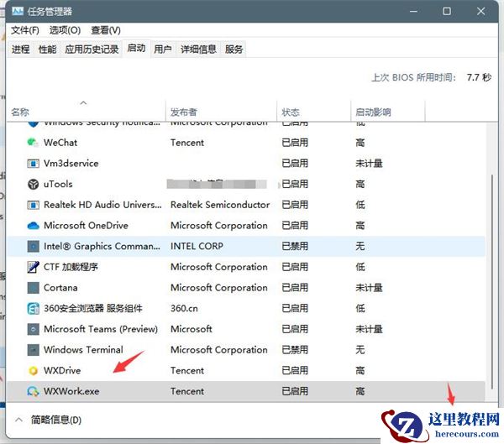Sort by the 名称 column header

tap(87, 112)
